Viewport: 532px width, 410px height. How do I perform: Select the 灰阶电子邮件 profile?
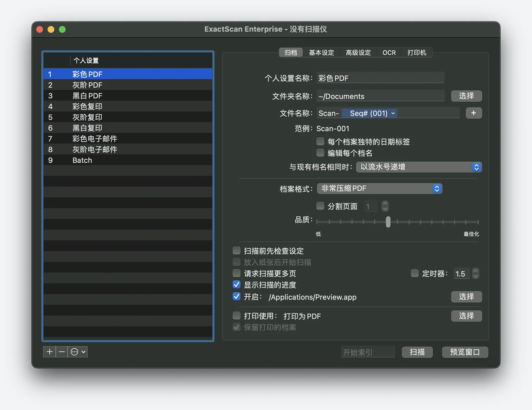click(128, 149)
